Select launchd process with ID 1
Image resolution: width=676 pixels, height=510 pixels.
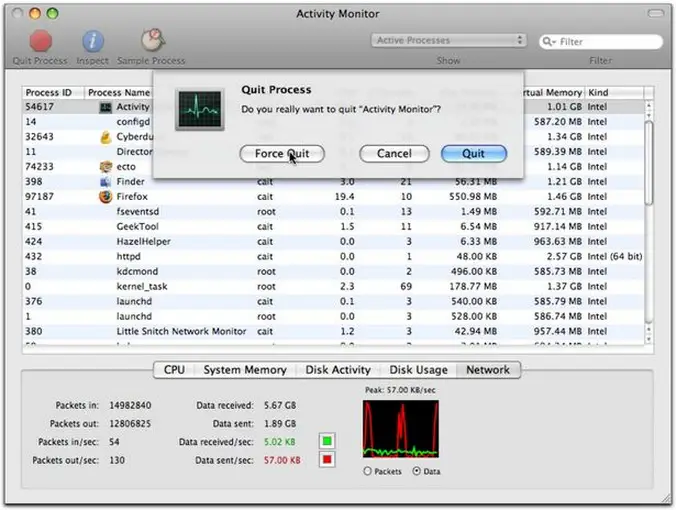tap(333, 316)
